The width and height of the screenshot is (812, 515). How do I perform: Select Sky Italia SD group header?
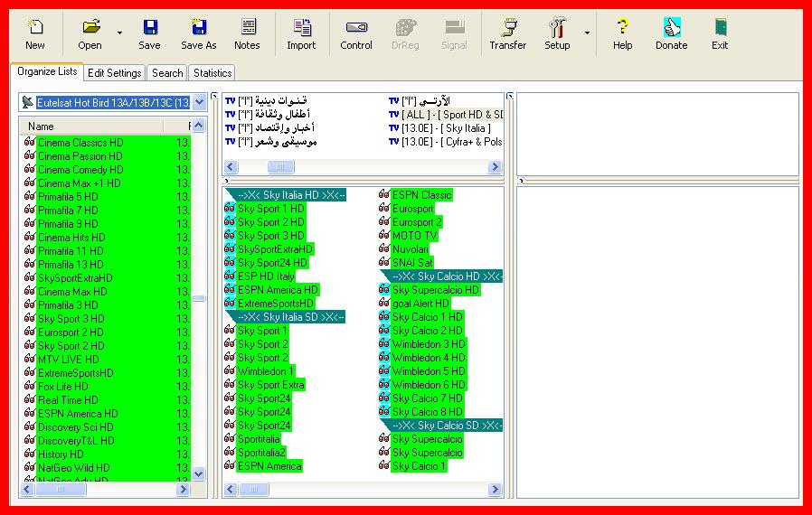290,317
